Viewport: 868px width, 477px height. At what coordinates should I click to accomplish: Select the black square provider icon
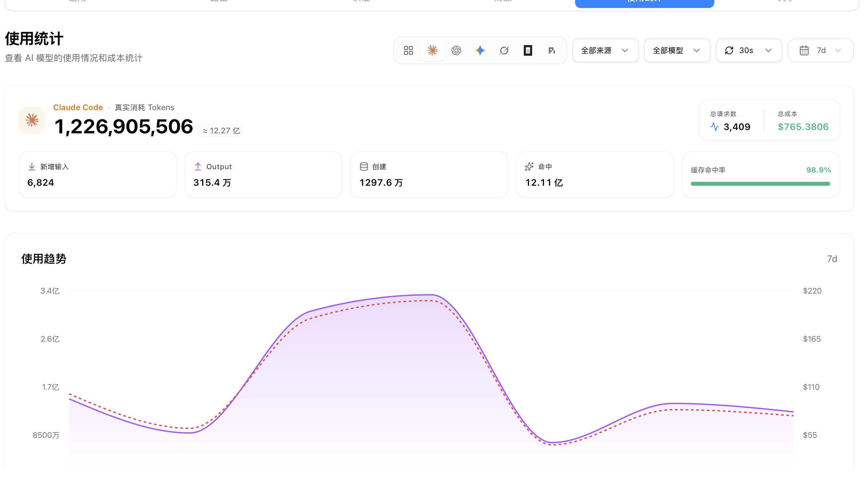(x=528, y=50)
